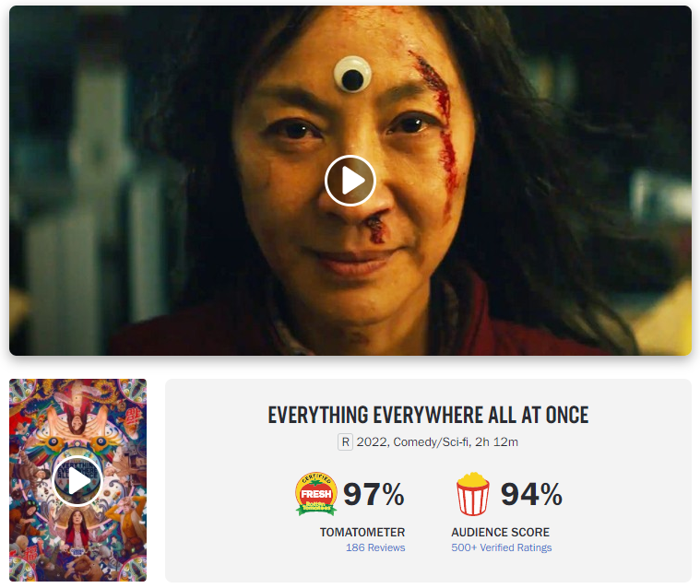Click the Everything Everywhere All at Once title

pyautogui.click(x=428, y=415)
